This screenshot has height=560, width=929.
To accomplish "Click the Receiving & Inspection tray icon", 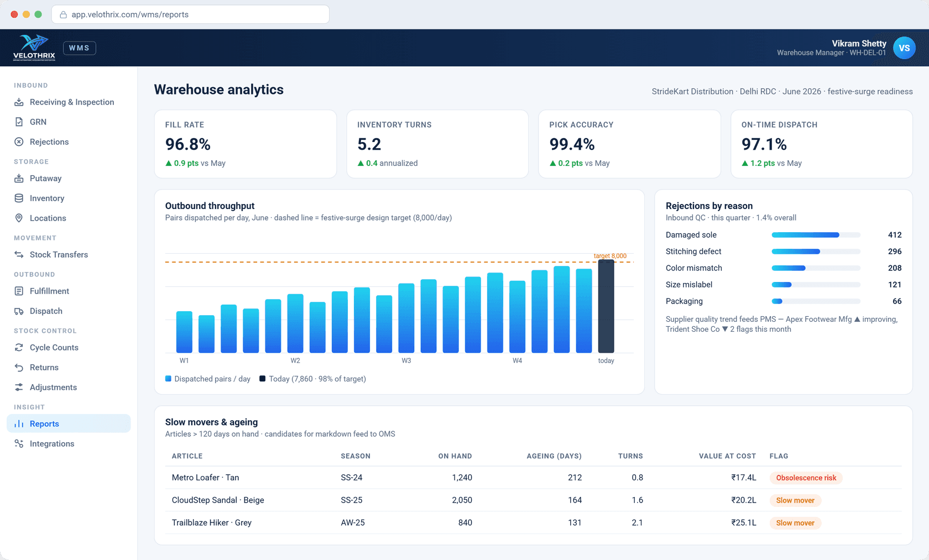I will tap(19, 102).
